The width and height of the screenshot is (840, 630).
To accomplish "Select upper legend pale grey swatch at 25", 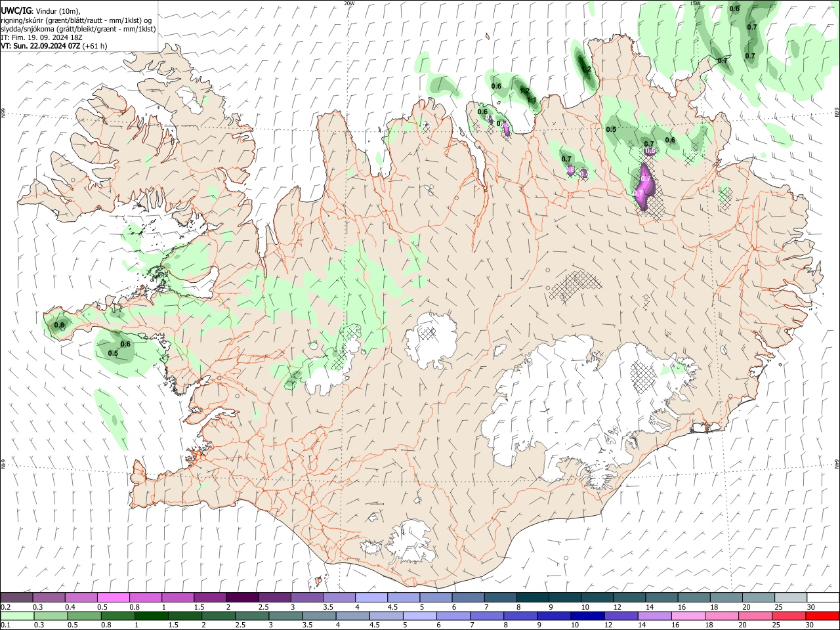I will [x=790, y=598].
